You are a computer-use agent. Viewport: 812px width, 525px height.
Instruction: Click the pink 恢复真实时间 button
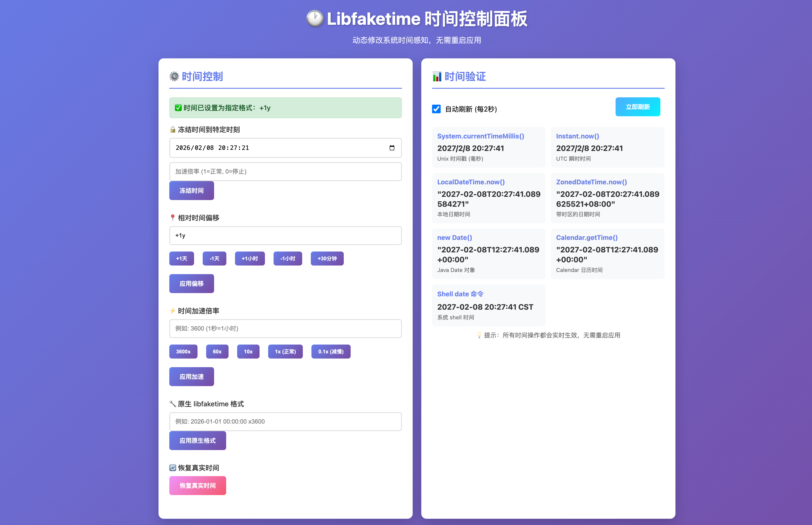pyautogui.click(x=197, y=485)
